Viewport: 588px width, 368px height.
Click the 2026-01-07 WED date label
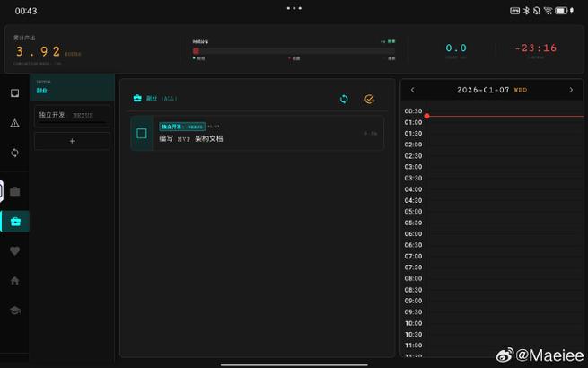click(x=492, y=90)
